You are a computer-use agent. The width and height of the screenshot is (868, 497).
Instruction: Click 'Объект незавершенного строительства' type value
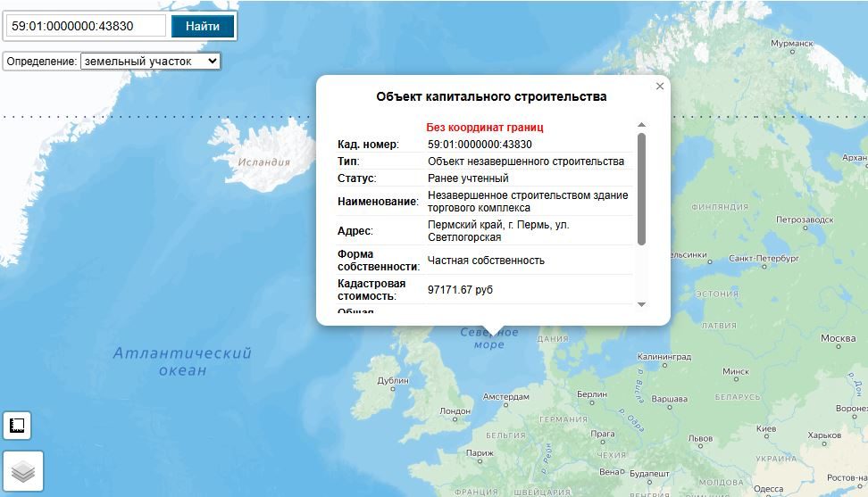coord(525,162)
